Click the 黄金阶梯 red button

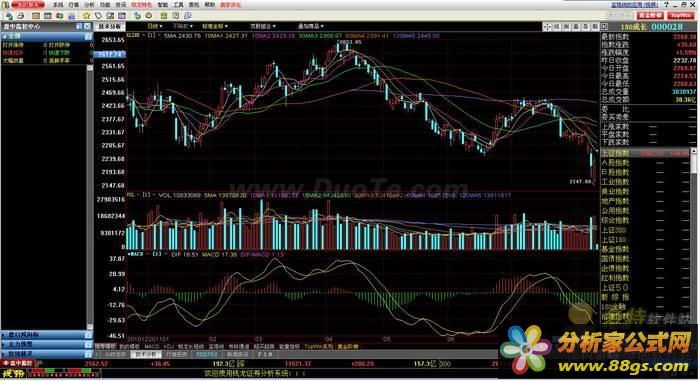pyautogui.click(x=650, y=15)
